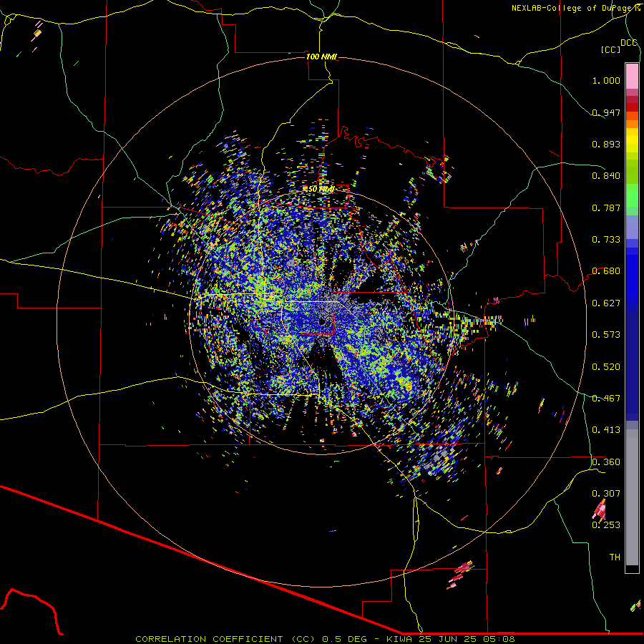Click the 0.413 legend value

point(606,430)
